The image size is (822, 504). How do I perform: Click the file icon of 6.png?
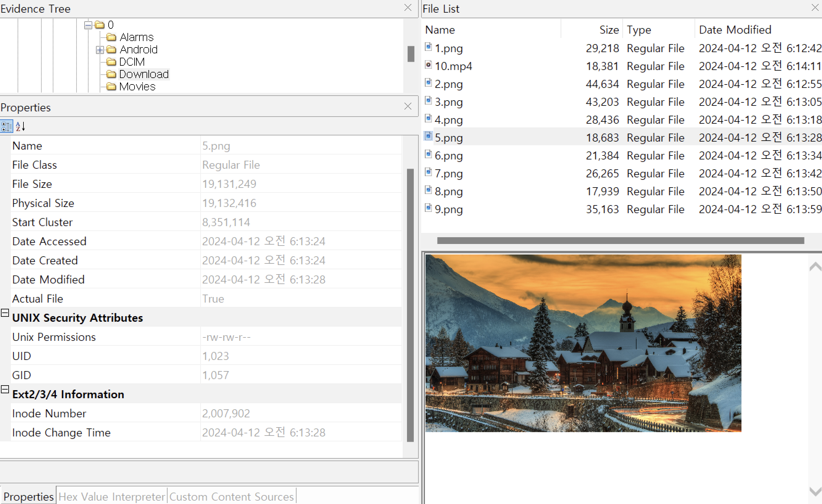[428, 154]
